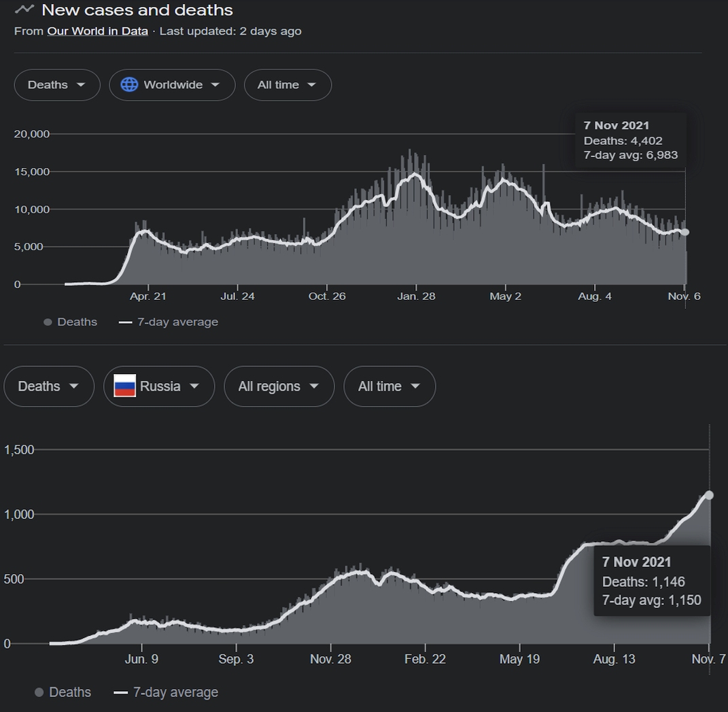728x712 pixels.
Task: Click the '1,000' y-axis label on the Russia chart
Action: pyautogui.click(x=19, y=514)
